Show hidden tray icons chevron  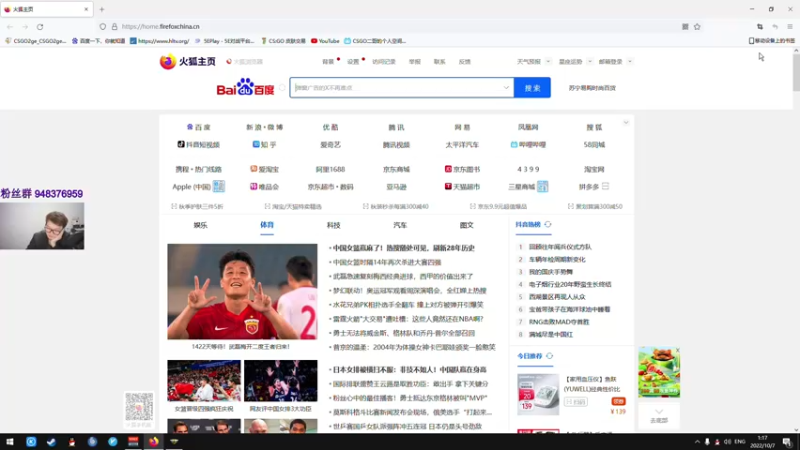pos(697,442)
